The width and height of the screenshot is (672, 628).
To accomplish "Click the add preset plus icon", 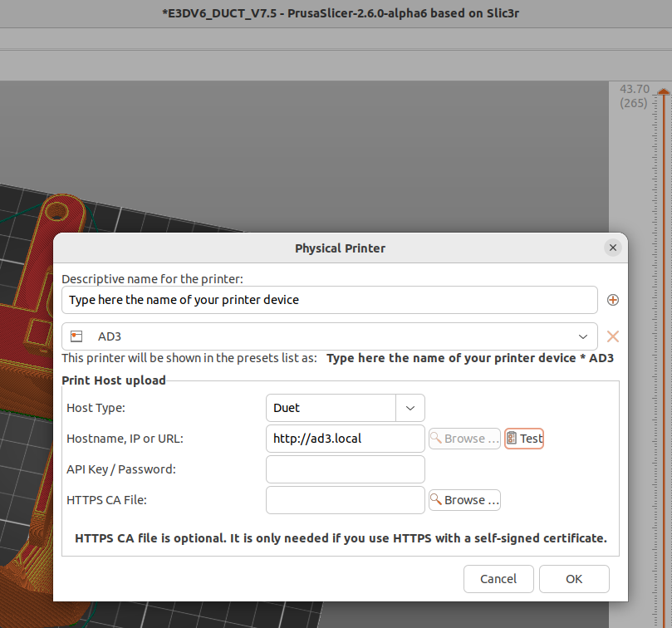I will [x=612, y=300].
